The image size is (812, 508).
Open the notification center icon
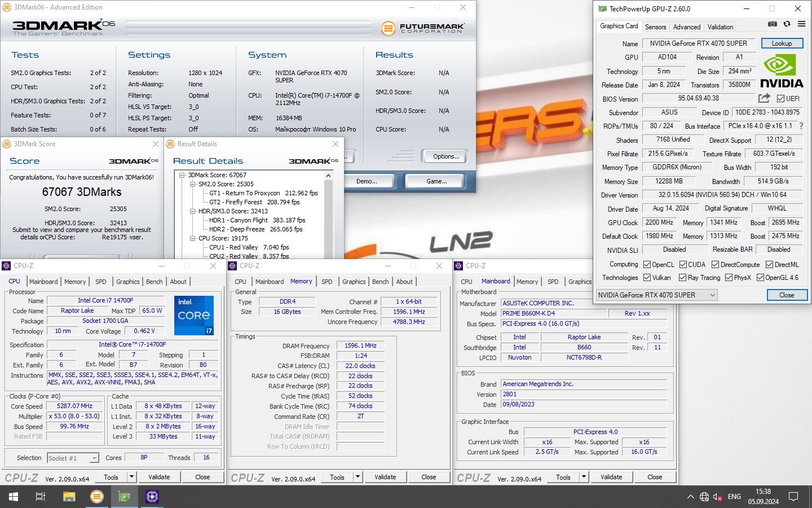click(793, 497)
